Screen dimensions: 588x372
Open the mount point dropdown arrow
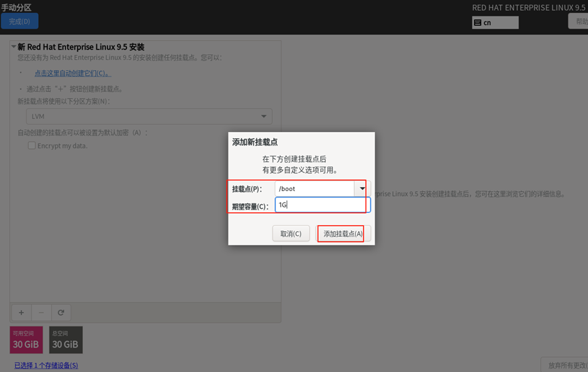[362, 188]
